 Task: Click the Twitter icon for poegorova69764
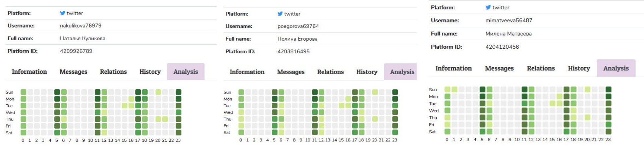[x=280, y=14]
